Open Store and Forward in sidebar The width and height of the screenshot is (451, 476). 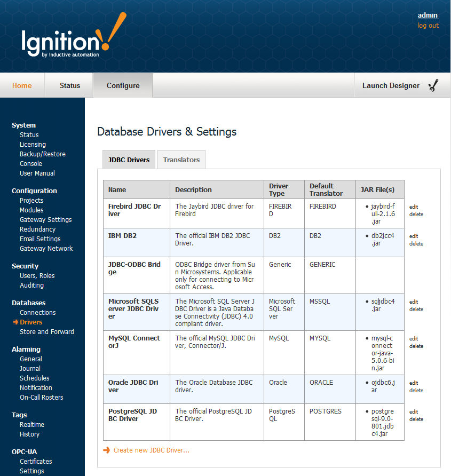coord(47,332)
